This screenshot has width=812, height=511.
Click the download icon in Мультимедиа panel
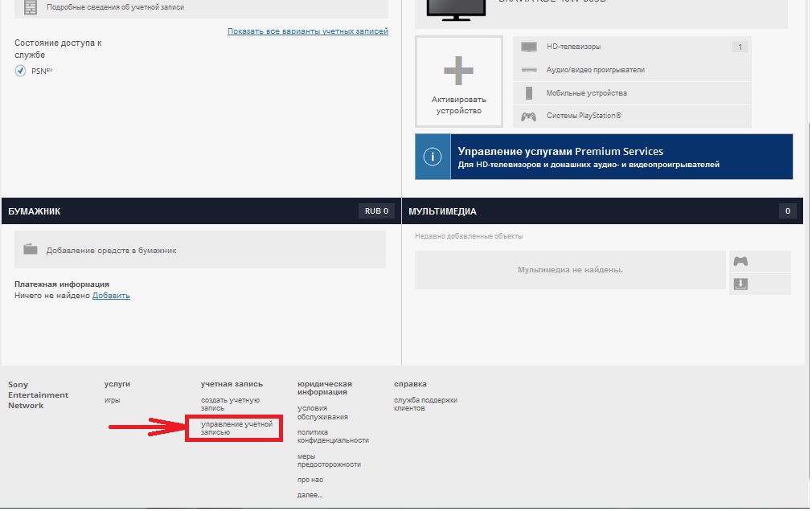tap(740, 284)
